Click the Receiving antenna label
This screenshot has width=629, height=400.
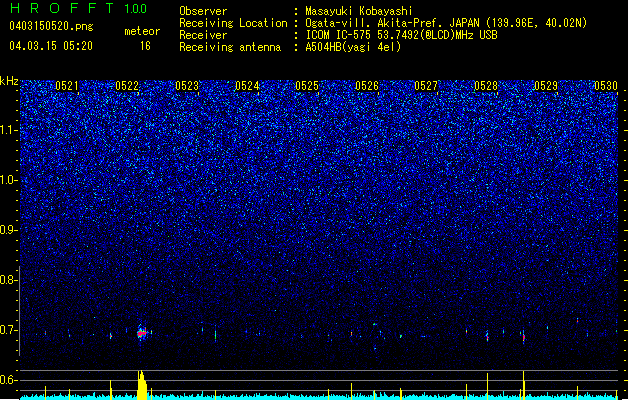tap(230, 47)
